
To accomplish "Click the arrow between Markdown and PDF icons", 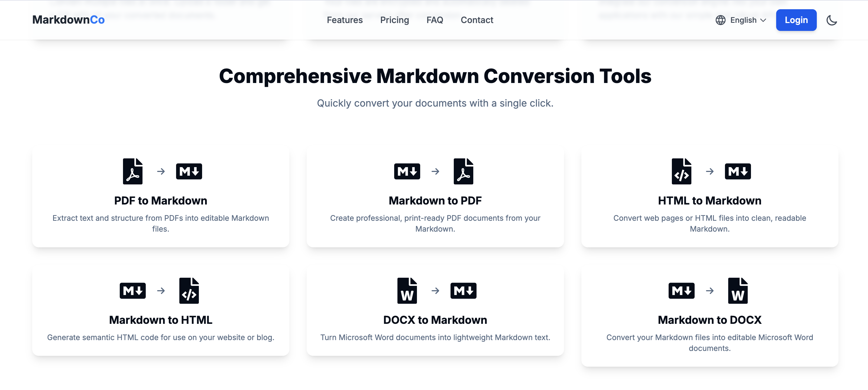I will pyautogui.click(x=436, y=171).
